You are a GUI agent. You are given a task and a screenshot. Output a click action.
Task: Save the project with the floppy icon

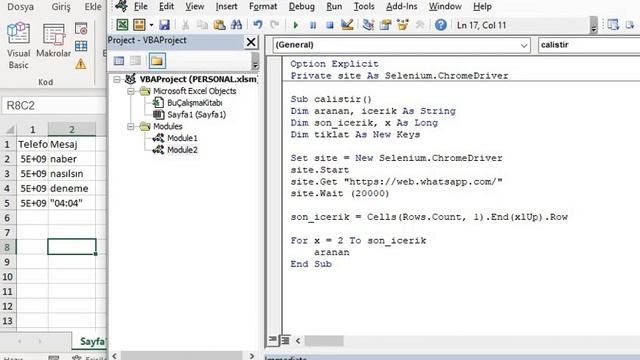pyautogui.click(x=164, y=25)
